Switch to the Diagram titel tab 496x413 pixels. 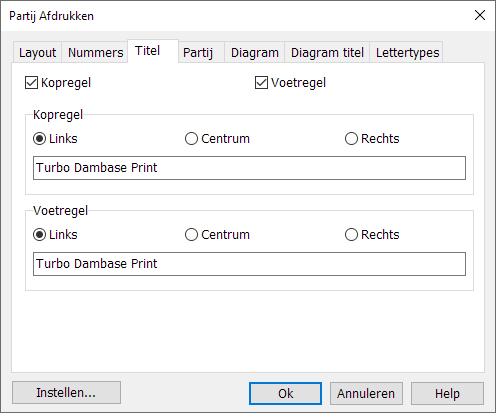click(x=327, y=52)
